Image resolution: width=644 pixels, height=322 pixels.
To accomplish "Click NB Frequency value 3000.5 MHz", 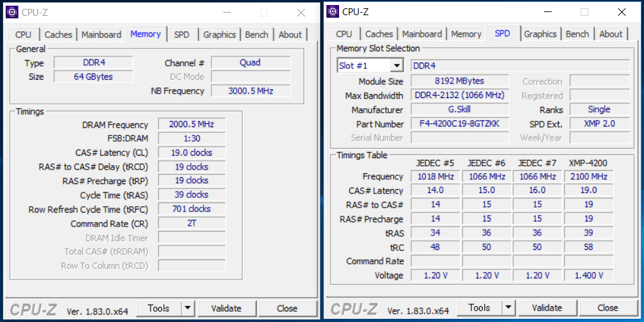I will click(251, 90).
